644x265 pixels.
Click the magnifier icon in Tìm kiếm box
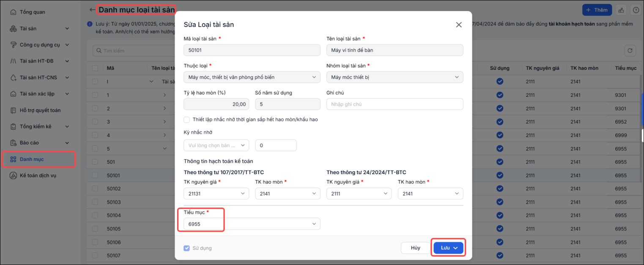pyautogui.click(x=99, y=51)
